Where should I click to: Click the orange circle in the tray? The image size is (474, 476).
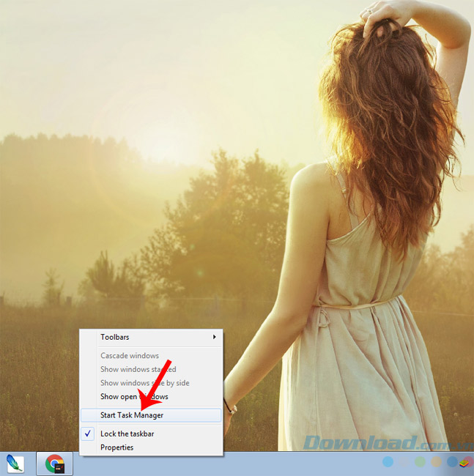click(x=436, y=462)
